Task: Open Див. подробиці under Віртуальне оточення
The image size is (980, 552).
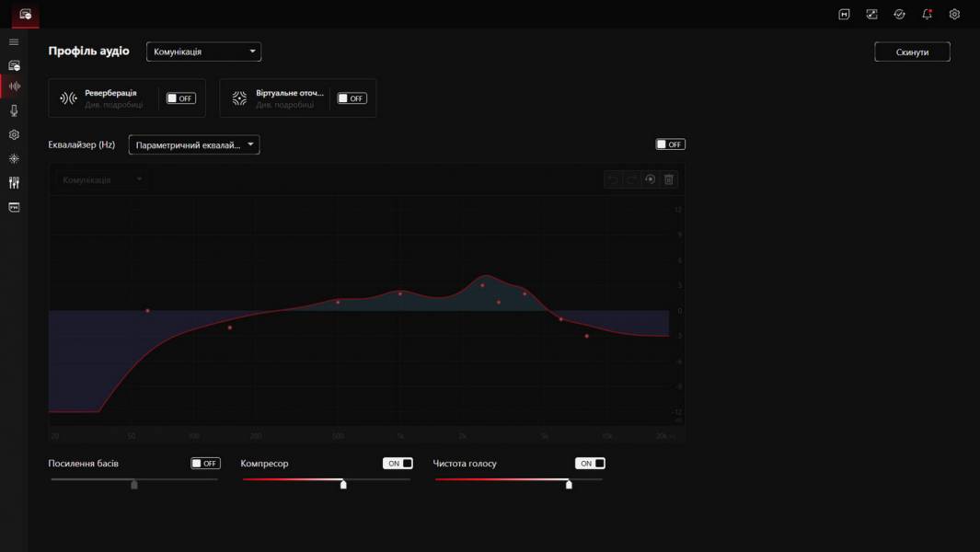Action: [x=285, y=105]
